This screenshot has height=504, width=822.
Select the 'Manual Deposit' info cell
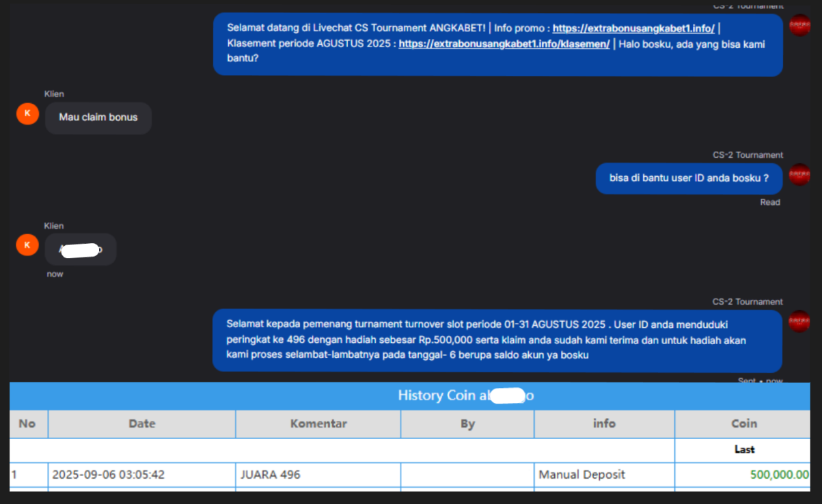[x=604, y=475]
